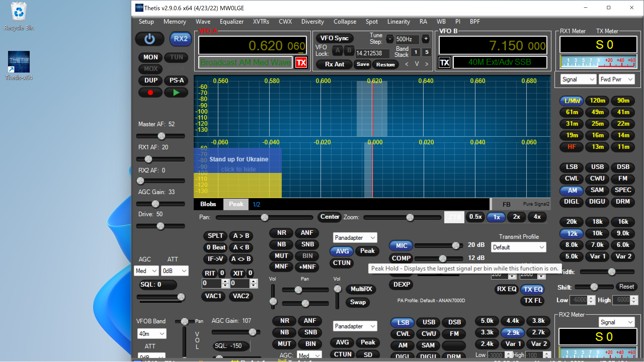Click the band stack right arrow
This screenshot has height=362, width=644.
pyautogui.click(x=427, y=64)
